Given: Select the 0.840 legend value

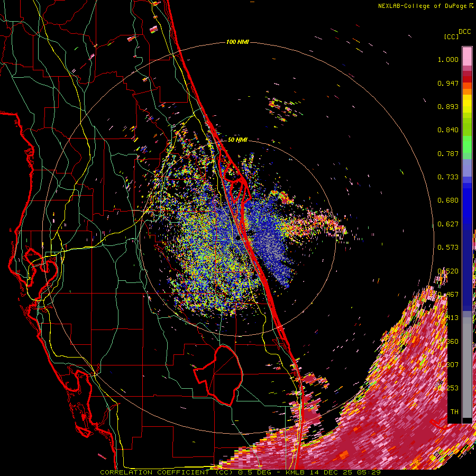Looking at the screenshot, I should tap(448, 130).
